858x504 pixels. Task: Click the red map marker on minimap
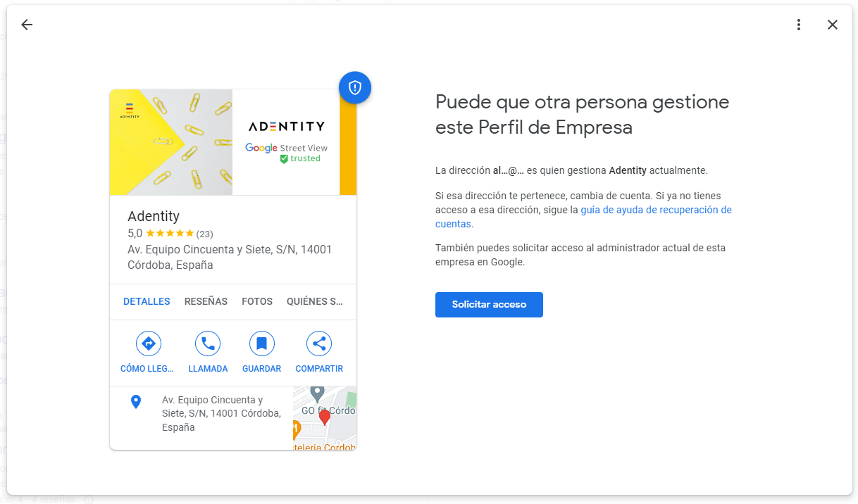tap(324, 417)
